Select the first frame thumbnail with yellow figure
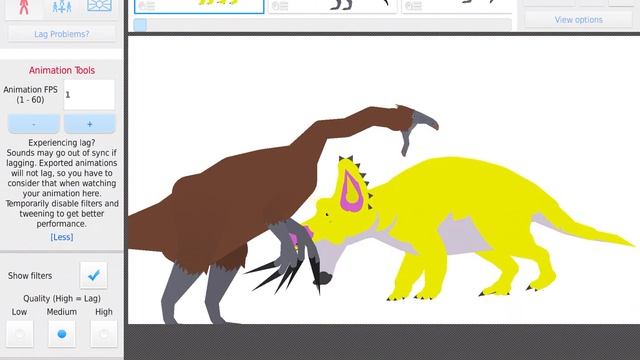Viewport: 640px width, 360px height. (x=199, y=7)
